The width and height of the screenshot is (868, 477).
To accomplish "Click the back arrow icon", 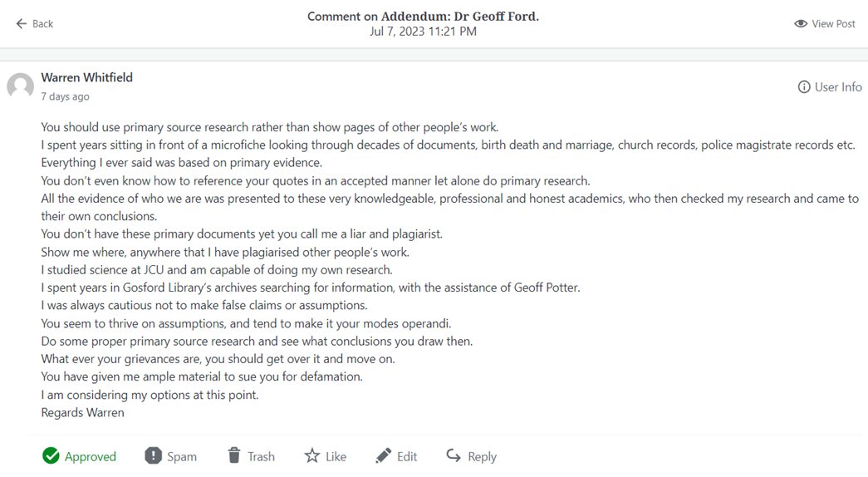I will pos(22,24).
